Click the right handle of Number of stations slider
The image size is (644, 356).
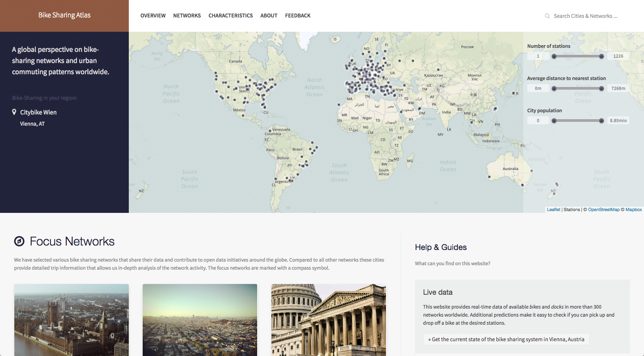[602, 56]
